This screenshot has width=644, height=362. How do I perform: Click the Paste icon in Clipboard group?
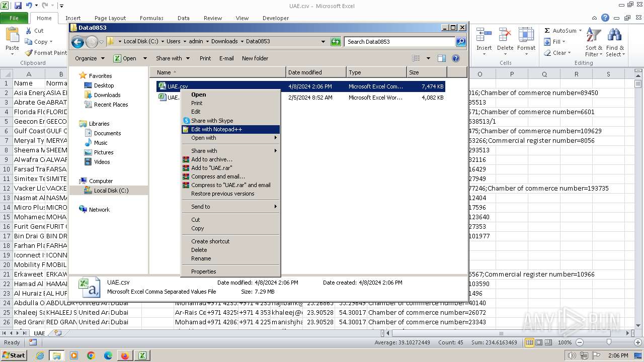[x=12, y=36]
